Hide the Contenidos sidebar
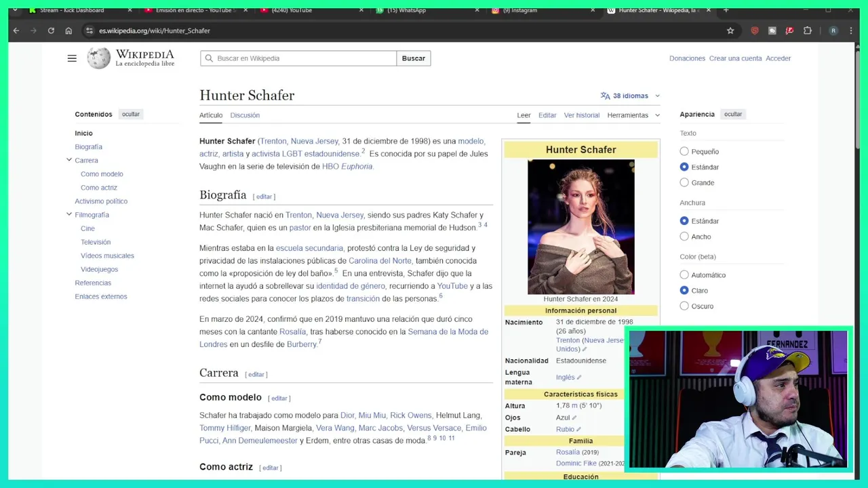The height and width of the screenshot is (488, 868). (x=131, y=115)
